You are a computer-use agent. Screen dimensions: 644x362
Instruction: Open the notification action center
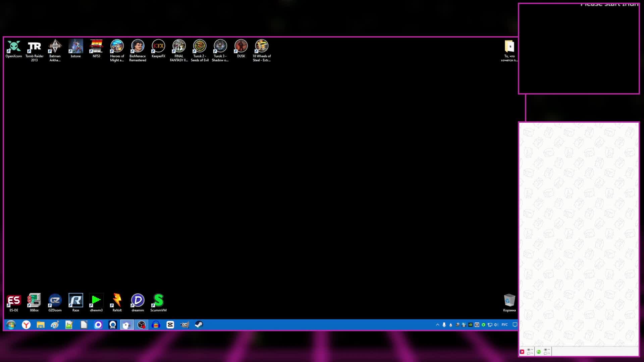[515, 324]
